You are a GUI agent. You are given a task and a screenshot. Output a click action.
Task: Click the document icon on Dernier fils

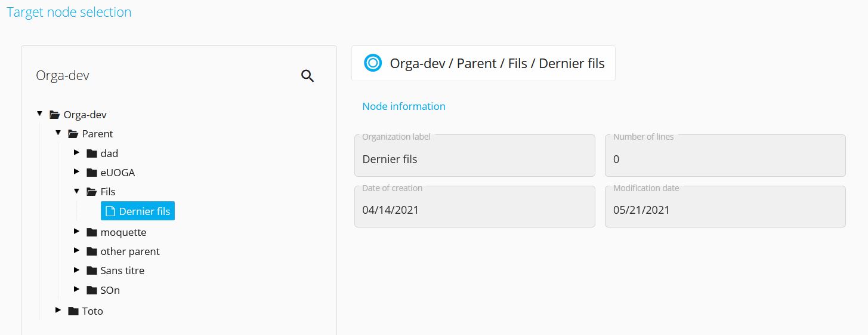coord(110,211)
